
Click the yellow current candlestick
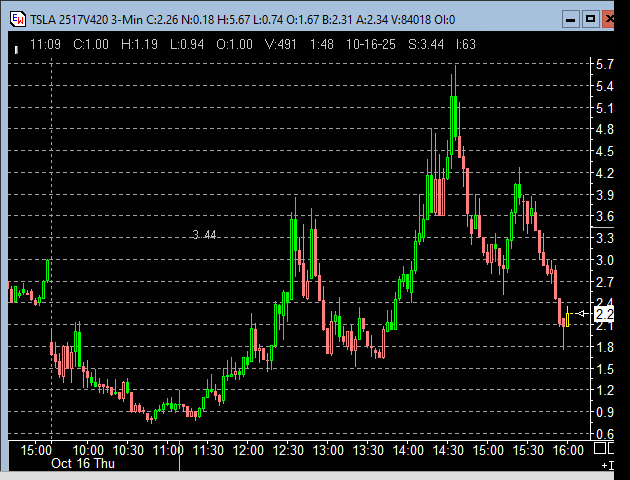[567, 320]
